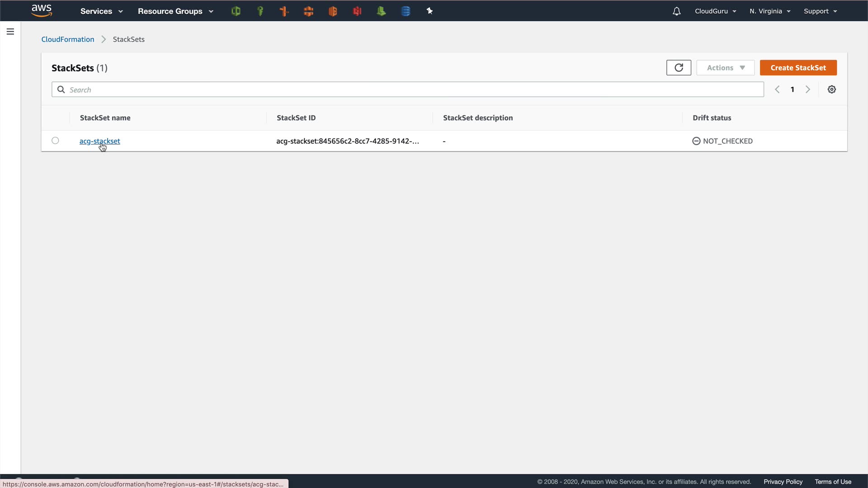Click the white pushpin icon in navbar
This screenshot has height=488, width=868.
click(x=429, y=11)
